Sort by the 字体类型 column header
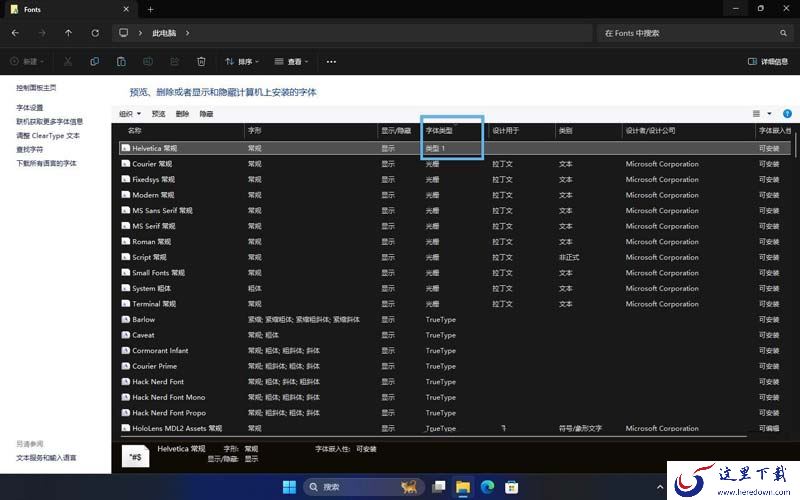Image resolution: width=800 pixels, height=500 pixels. click(x=439, y=131)
